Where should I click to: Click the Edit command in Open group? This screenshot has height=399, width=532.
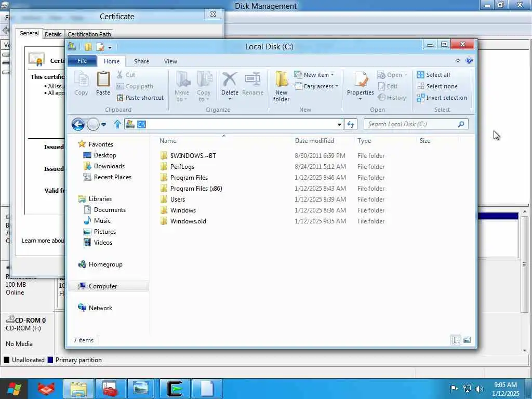coord(388,86)
